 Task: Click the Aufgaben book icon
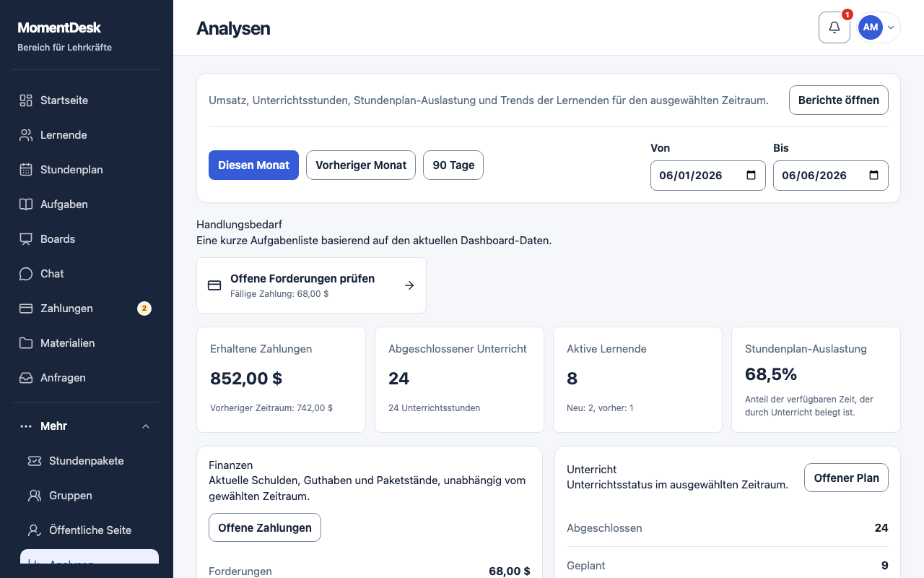click(x=26, y=204)
